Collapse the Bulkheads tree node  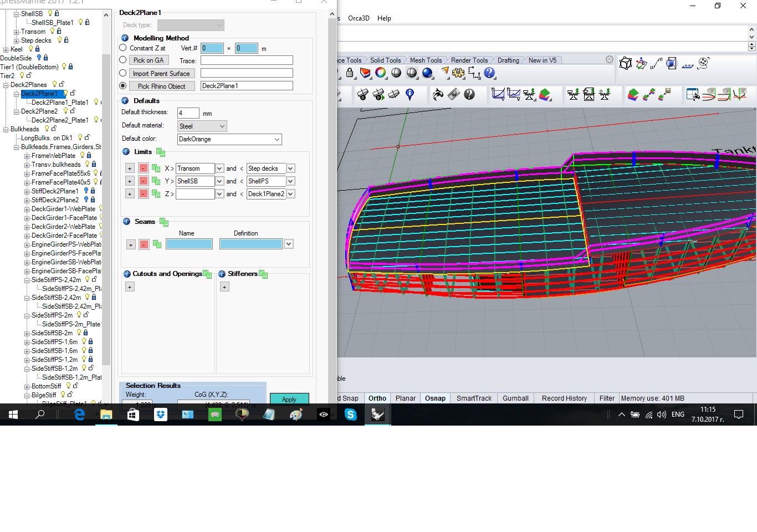coord(6,130)
